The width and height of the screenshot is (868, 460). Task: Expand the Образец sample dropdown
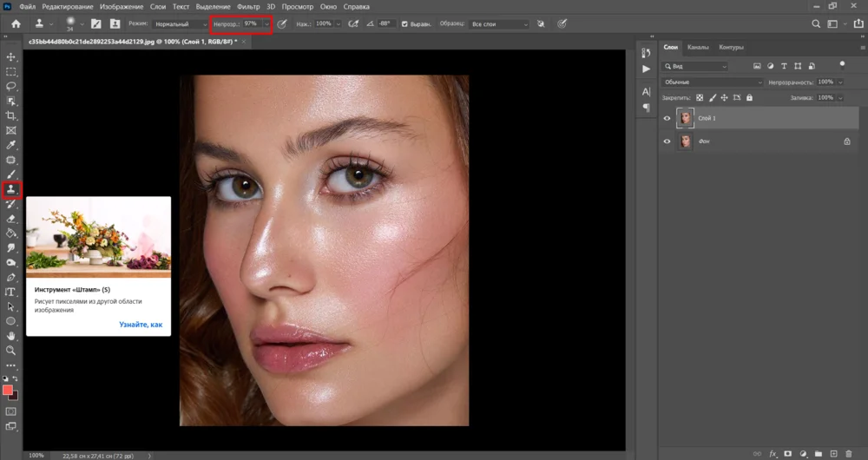pyautogui.click(x=501, y=23)
